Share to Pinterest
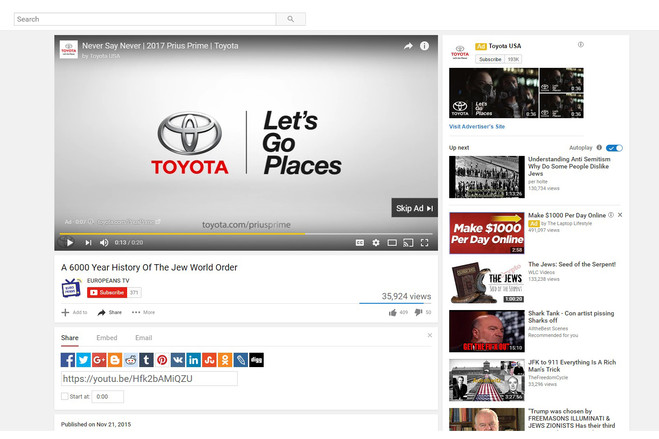659x439 pixels. point(162,360)
